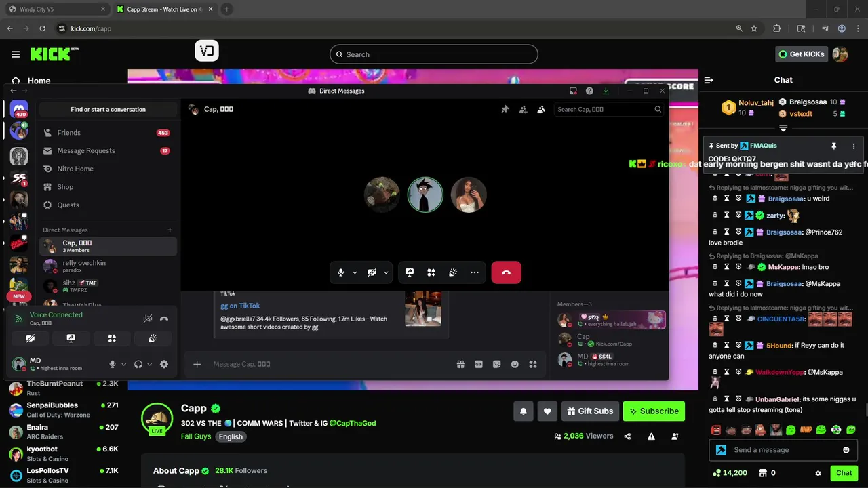
Task: Click Find or start a conversation box
Action: pos(108,109)
